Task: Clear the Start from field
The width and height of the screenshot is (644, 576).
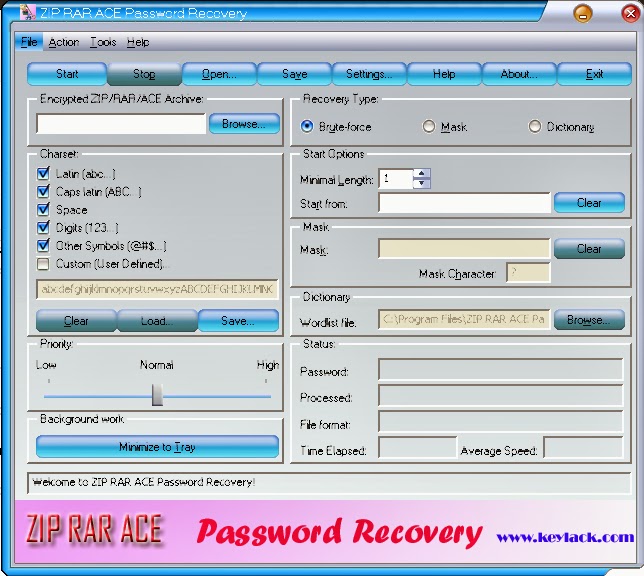Action: 589,203
